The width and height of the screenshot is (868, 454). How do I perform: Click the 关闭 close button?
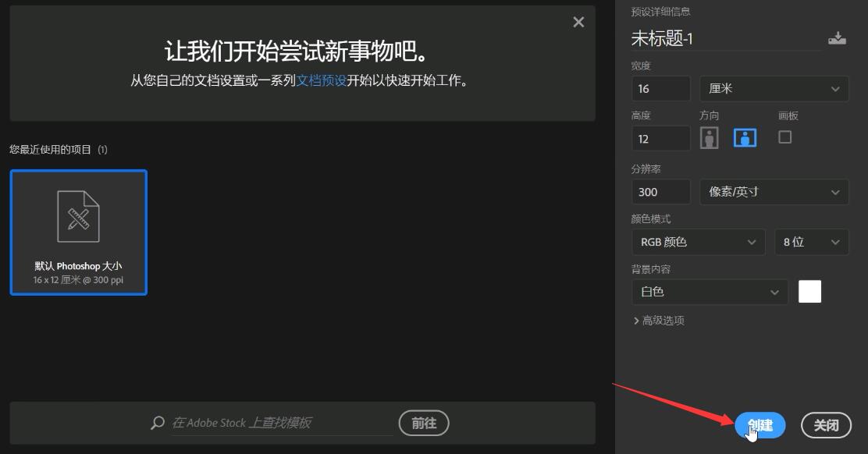(826, 425)
